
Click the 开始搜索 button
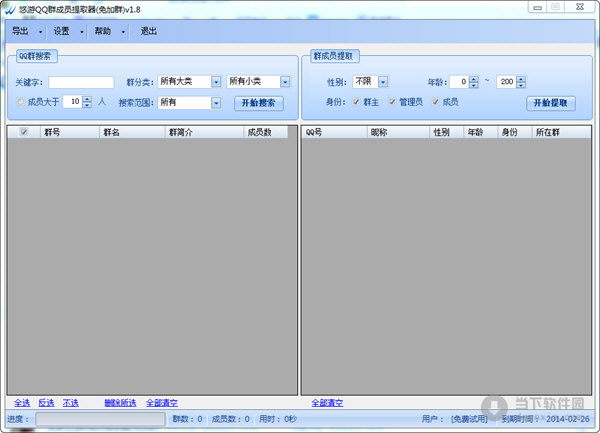point(259,103)
